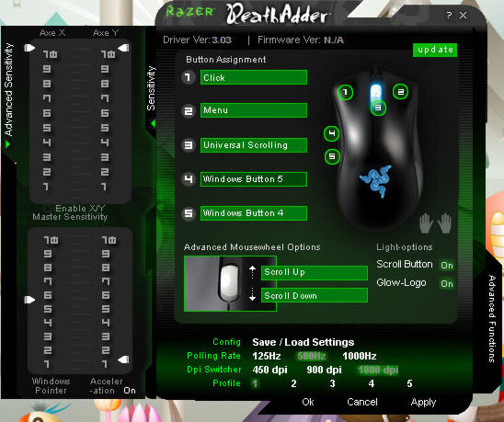Click the scroll down arrow icon
Screen dimensions: 504x422
(x=253, y=294)
